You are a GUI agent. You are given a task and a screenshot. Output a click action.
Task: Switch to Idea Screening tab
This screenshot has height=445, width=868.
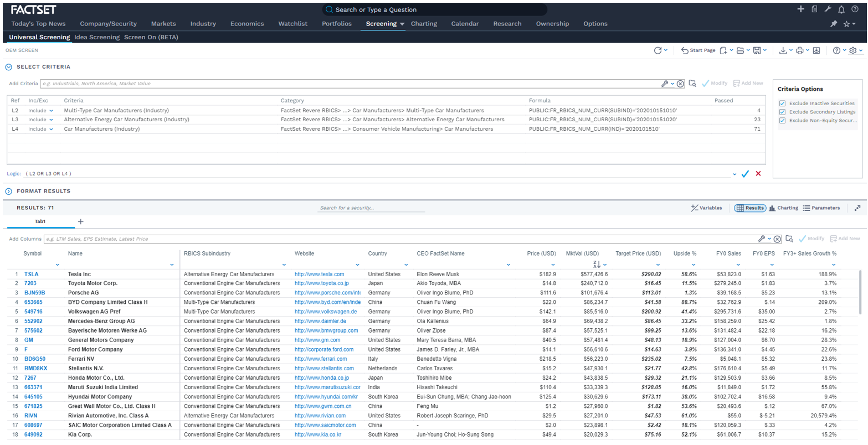(97, 37)
